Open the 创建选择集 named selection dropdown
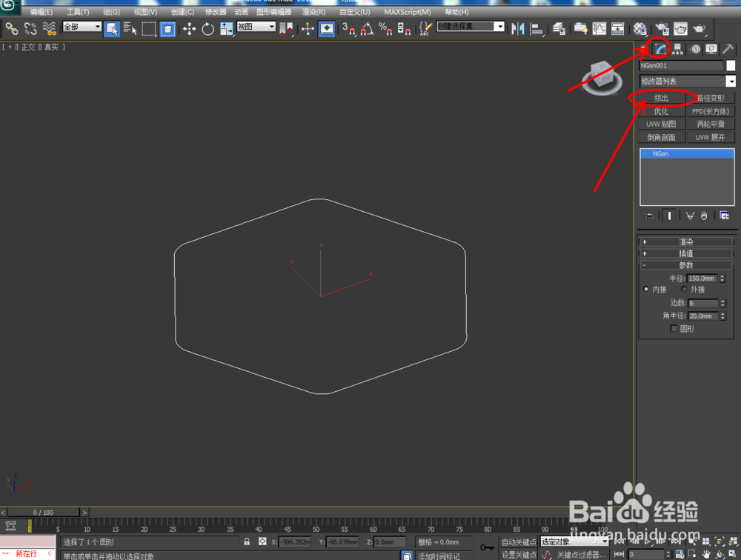Viewport: 741px width, 560px height. pyautogui.click(x=471, y=27)
